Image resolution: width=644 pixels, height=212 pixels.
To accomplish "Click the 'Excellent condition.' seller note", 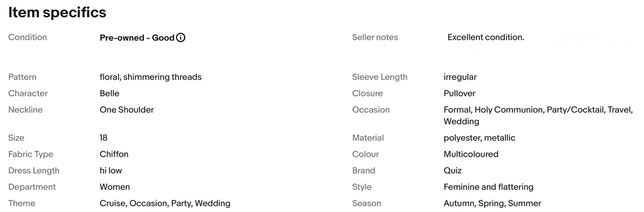I will tap(485, 37).
